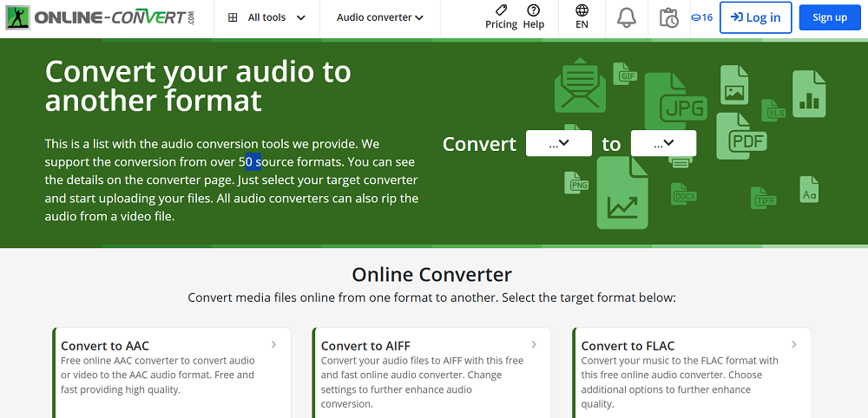Click the arrow on Convert to AIFF card
This screenshot has height=418, width=868.
[x=534, y=344]
